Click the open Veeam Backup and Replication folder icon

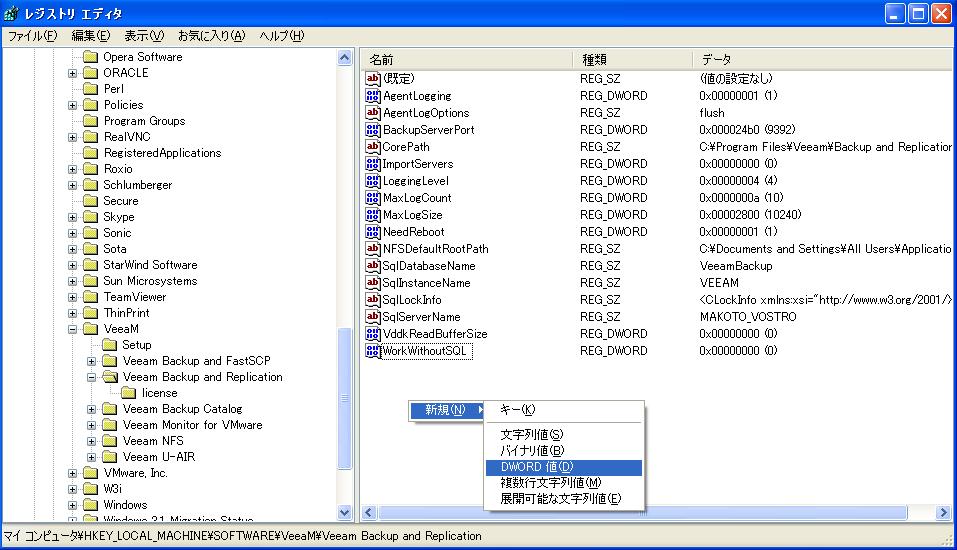click(110, 377)
